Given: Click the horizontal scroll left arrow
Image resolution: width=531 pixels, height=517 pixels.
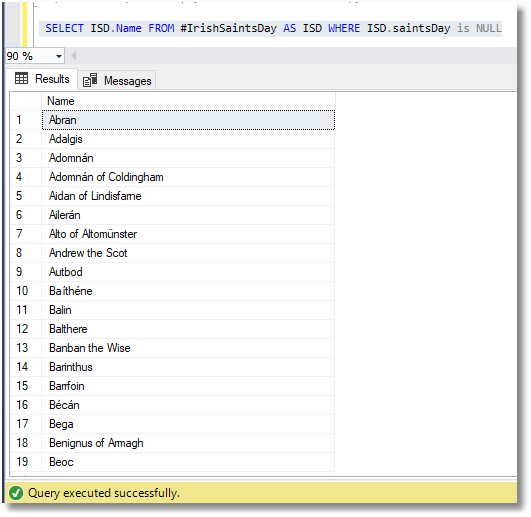Looking at the screenshot, I should (x=73, y=56).
